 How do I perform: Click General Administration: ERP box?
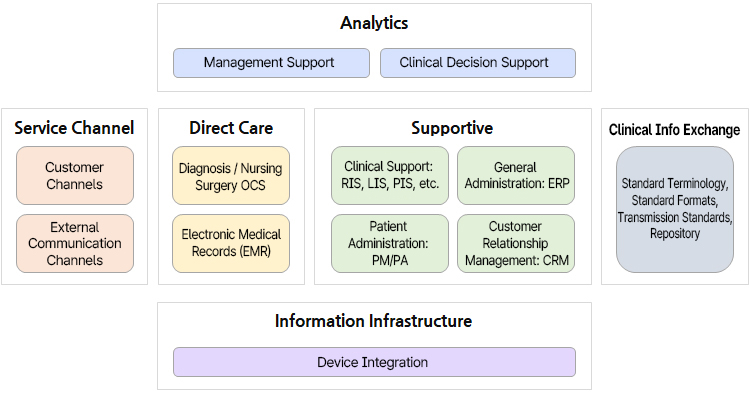point(516,176)
